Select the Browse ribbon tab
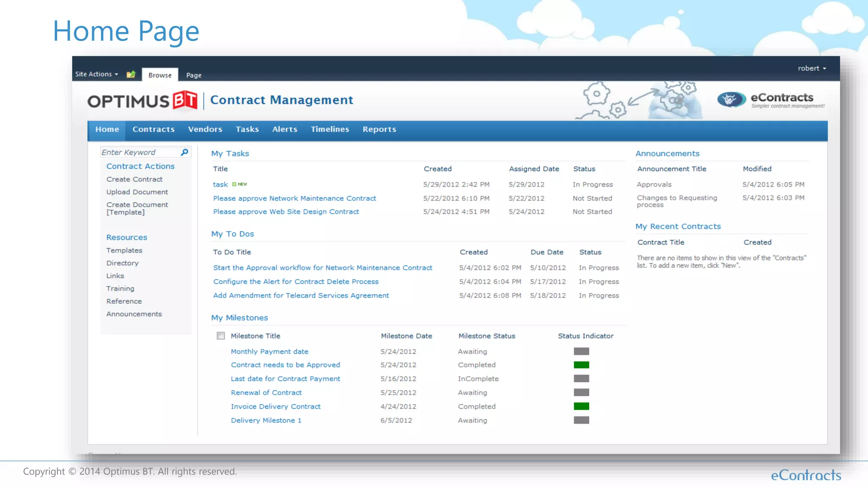868x488 pixels. pos(160,75)
